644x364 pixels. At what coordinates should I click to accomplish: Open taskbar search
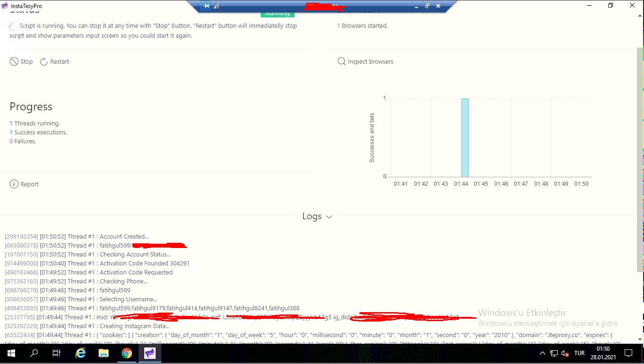[34, 353]
